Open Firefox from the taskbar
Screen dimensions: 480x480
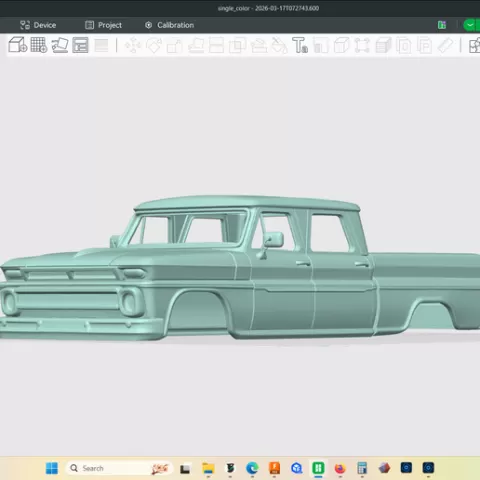pyautogui.click(x=340, y=468)
